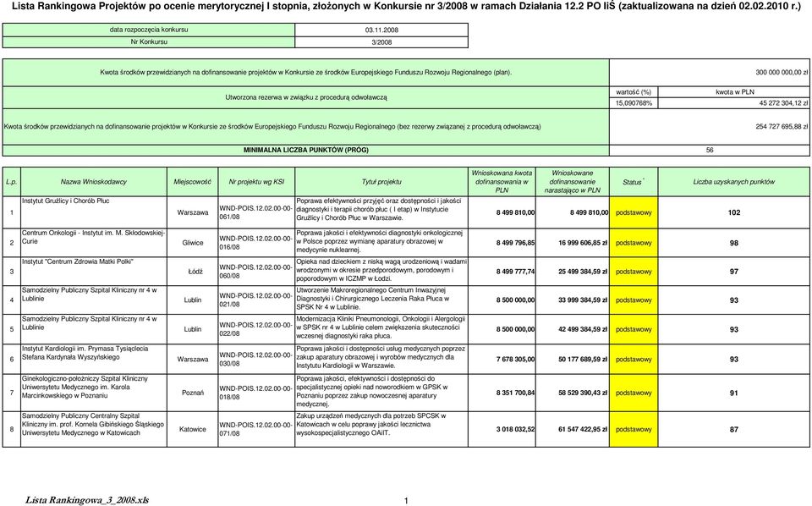Click the score 91
The width and height of the screenshot is (812, 506).
734,393
